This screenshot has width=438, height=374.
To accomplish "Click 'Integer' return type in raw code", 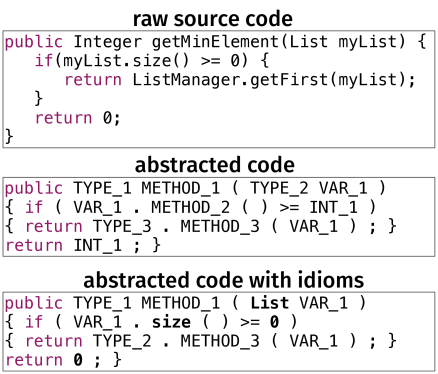I will pos(107,42).
